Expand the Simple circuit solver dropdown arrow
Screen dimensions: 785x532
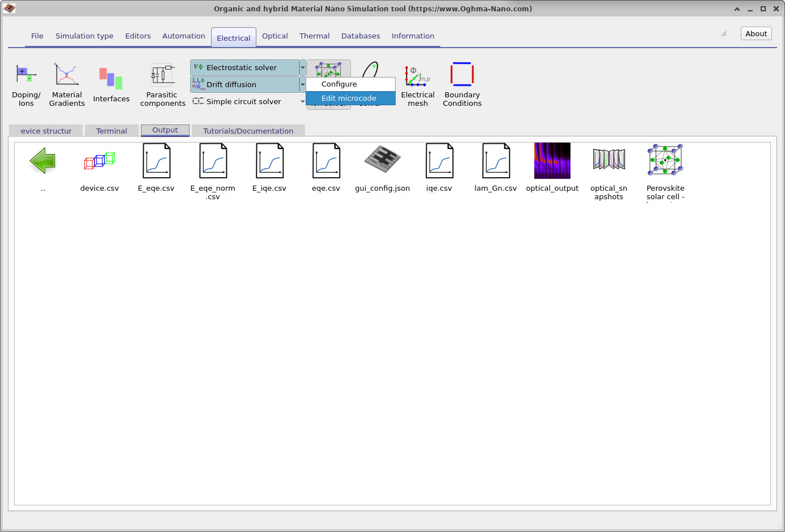click(x=303, y=101)
